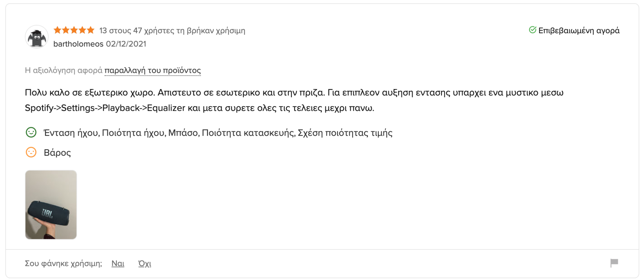Click the fifth orange rating star
Image resolution: width=644 pixels, height=280 pixels.
91,30
